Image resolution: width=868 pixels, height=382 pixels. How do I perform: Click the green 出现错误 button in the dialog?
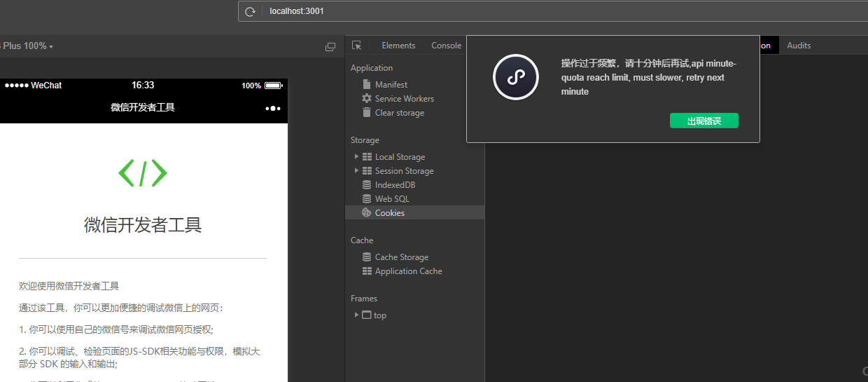point(704,121)
